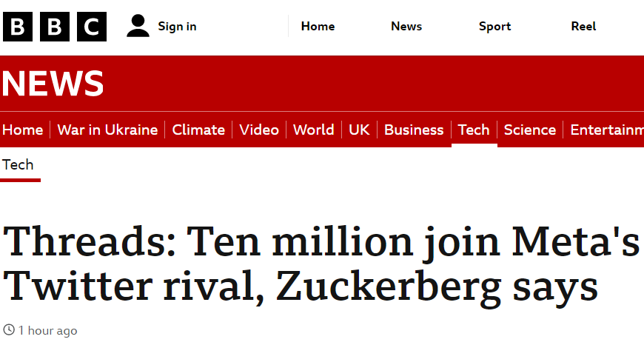644x345 pixels.
Task: Click the user profile silhouette icon
Action: point(138,27)
